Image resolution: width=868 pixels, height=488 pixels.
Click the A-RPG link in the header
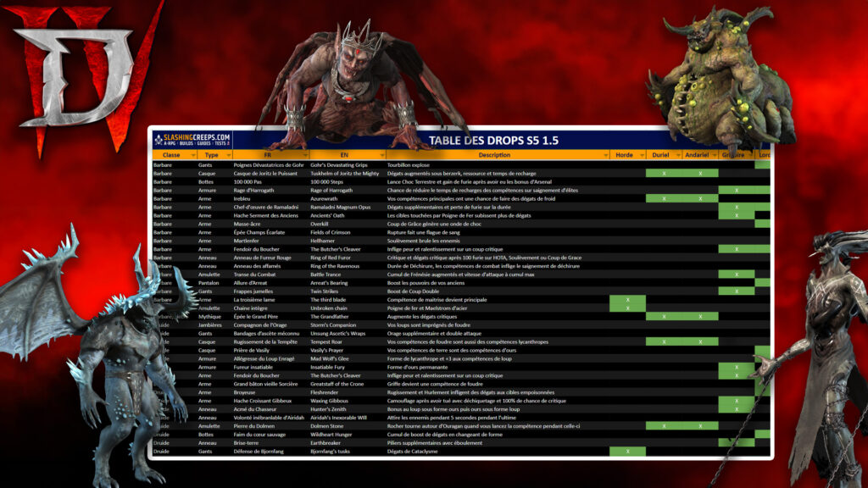(x=170, y=144)
